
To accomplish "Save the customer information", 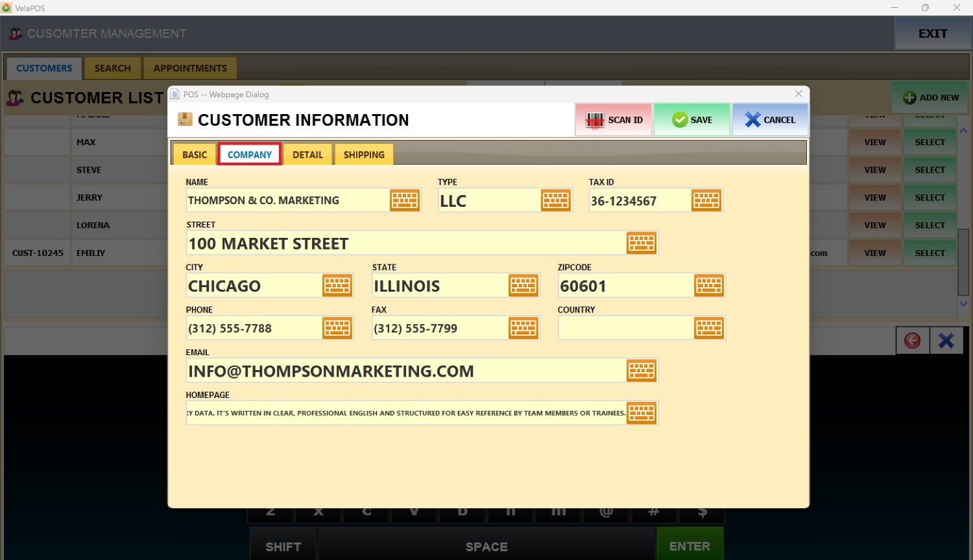I will coord(691,120).
